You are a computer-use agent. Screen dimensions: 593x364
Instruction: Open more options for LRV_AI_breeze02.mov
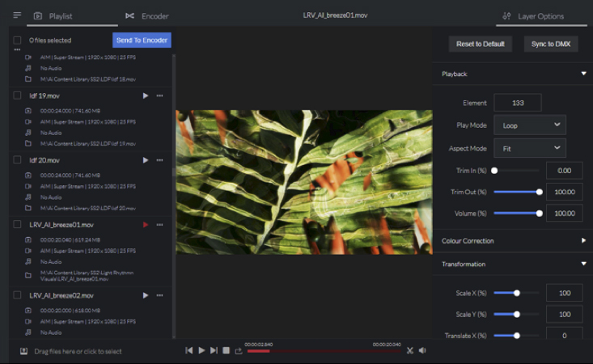tap(160, 295)
